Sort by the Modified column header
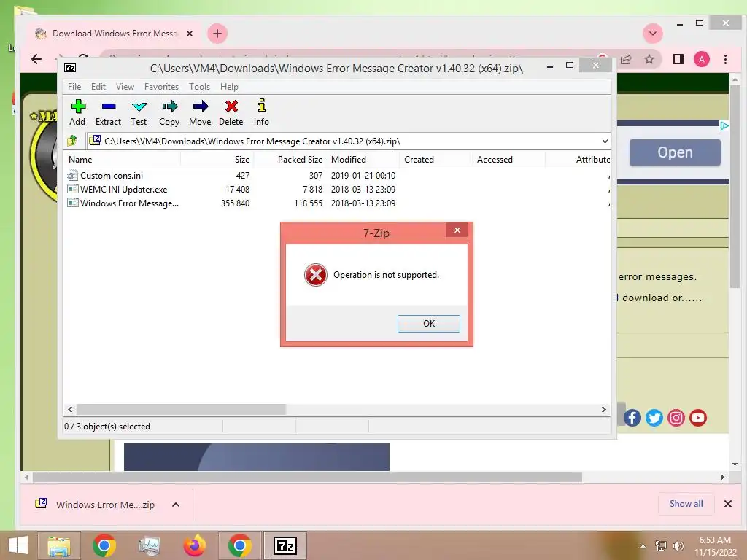 [x=363, y=160]
